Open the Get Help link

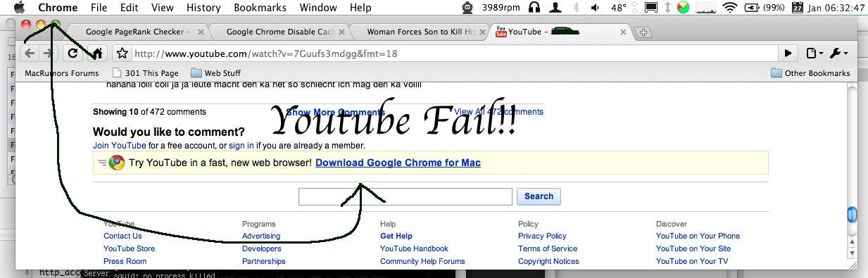click(x=396, y=236)
